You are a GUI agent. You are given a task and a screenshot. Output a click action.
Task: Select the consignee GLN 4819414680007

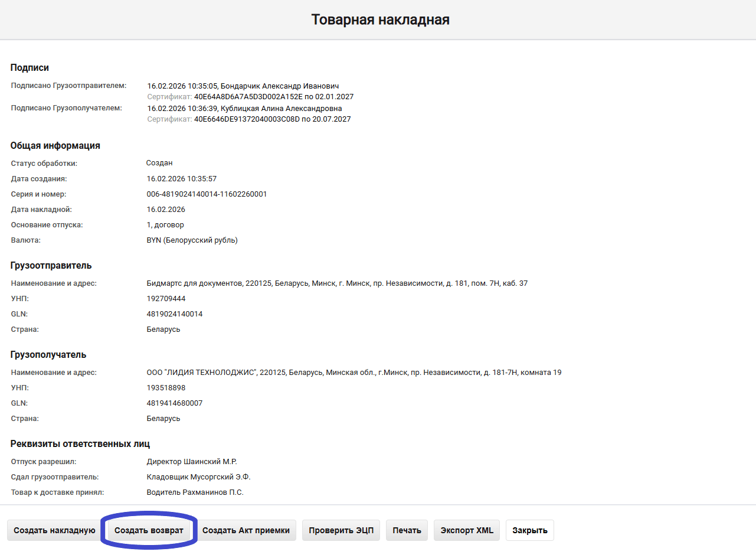pos(174,403)
